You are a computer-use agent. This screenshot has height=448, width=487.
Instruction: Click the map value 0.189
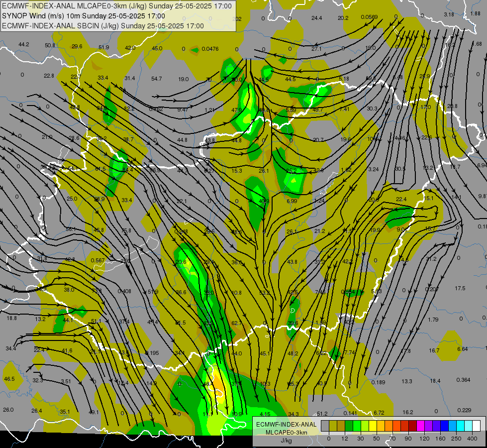(378, 382)
